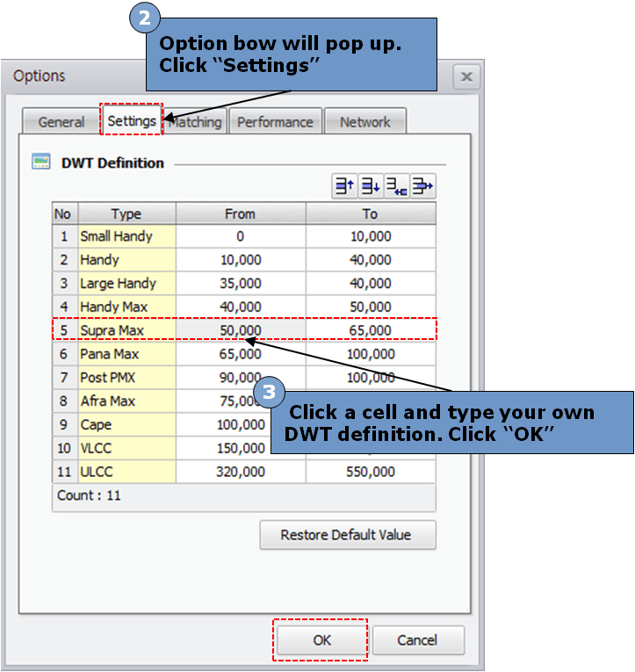Image resolution: width=635 pixels, height=672 pixels.
Task: Click the move row up icon
Action: point(344,186)
